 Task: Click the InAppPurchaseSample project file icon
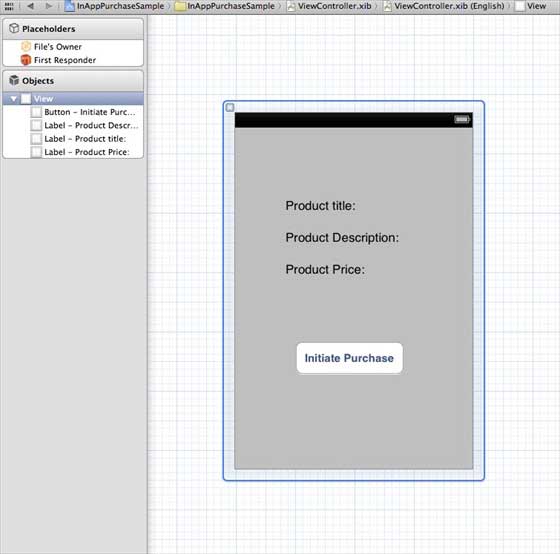70,6
